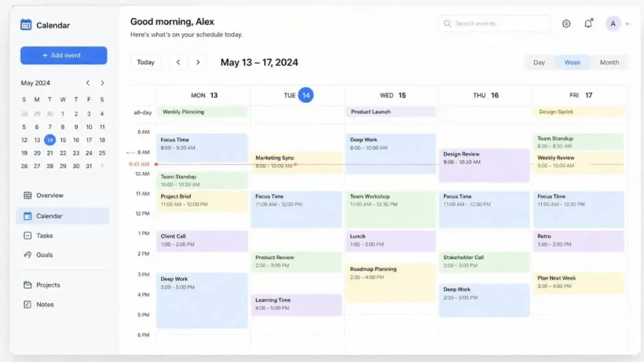Image resolution: width=644 pixels, height=362 pixels.
Task: Keep Week view selected in the view switcher
Action: click(x=572, y=62)
